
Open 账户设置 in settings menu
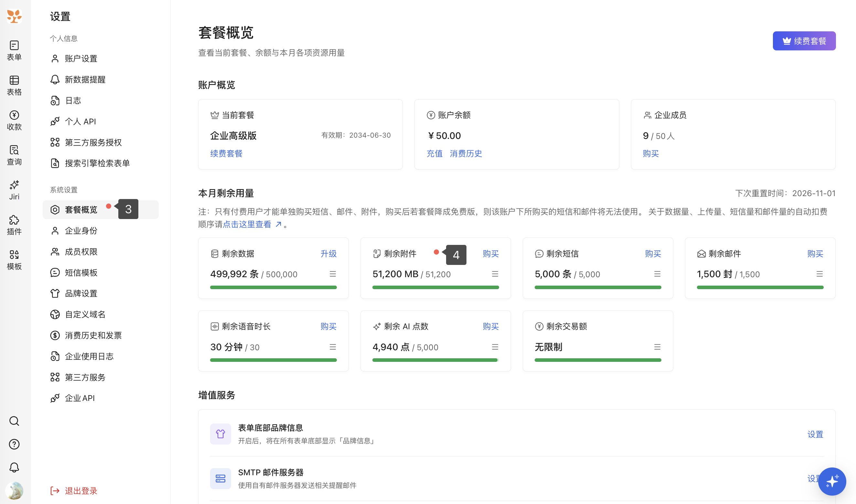coord(101,58)
